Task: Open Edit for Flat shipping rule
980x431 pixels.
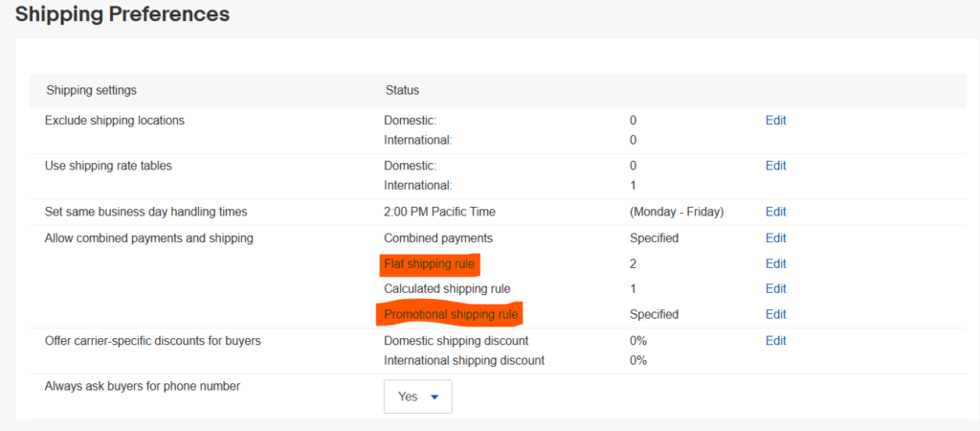Action: coord(775,264)
